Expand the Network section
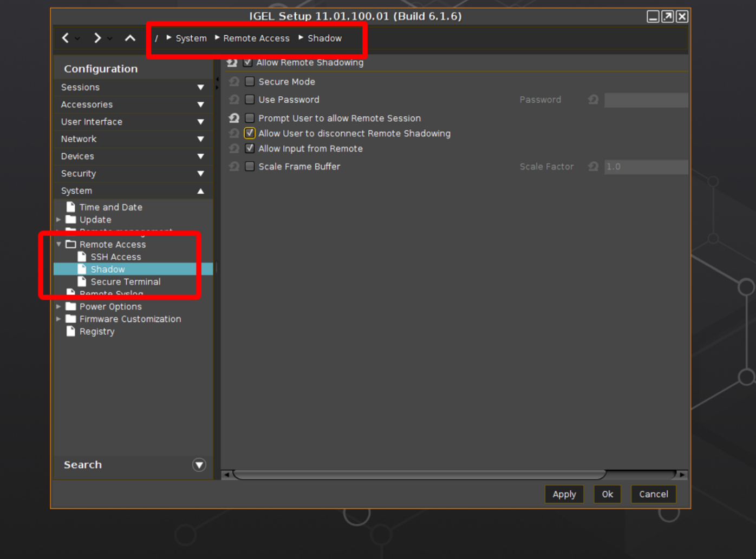Viewport: 756px width, 559px height. pos(200,139)
